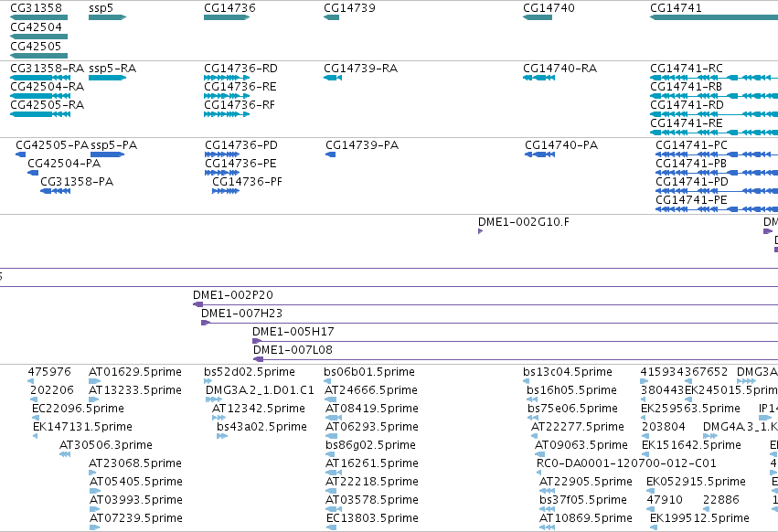Click the AT07239.5prime EST label
The image size is (778, 532).
(x=136, y=518)
